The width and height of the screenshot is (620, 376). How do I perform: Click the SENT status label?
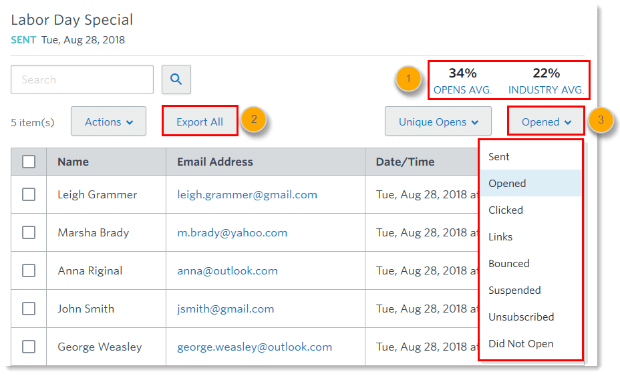coord(23,40)
